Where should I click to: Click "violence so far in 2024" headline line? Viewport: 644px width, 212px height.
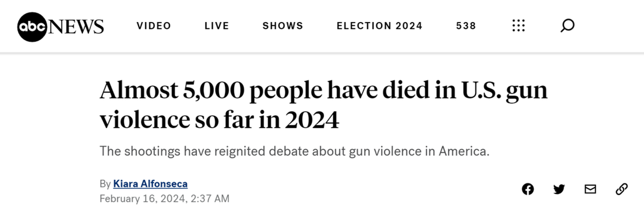coord(219,120)
